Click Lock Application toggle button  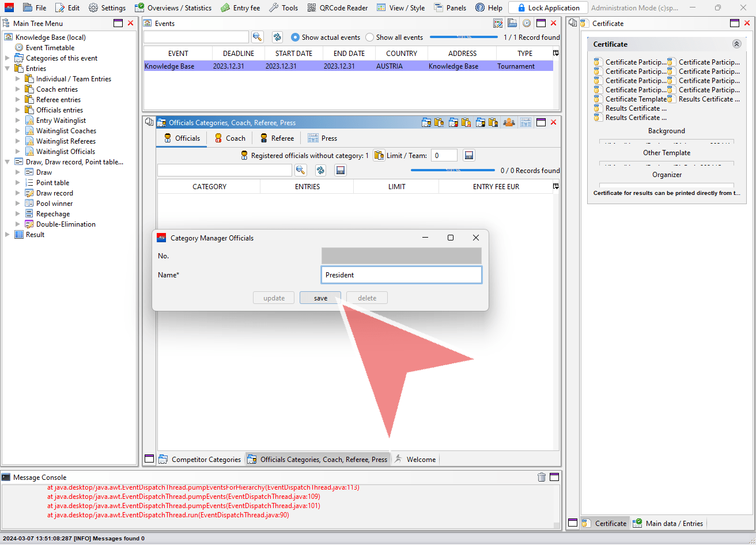coord(548,7)
